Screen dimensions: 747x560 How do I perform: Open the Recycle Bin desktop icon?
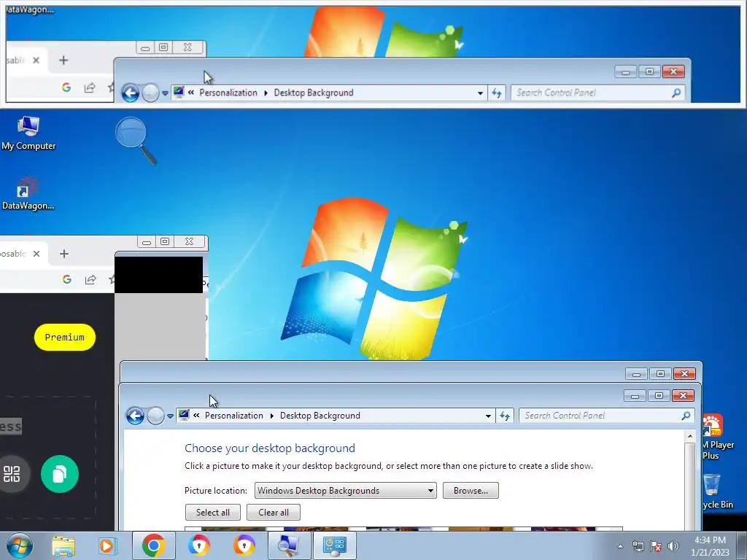[x=718, y=491]
